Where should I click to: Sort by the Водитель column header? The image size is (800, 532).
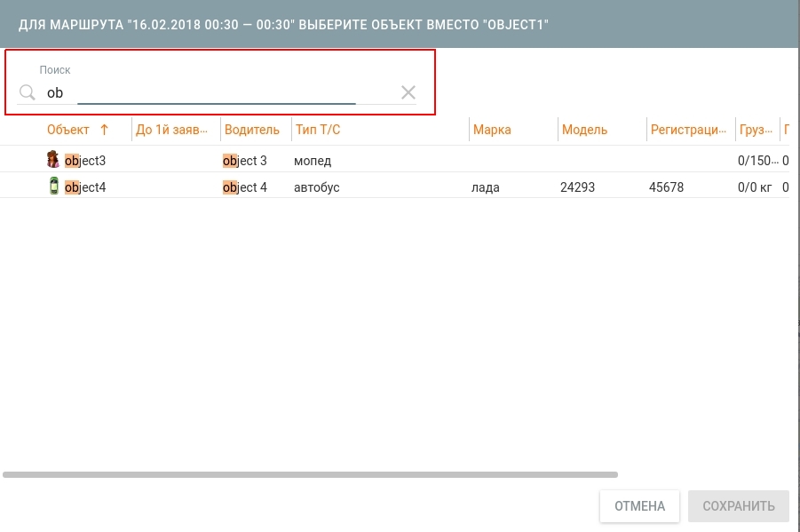tap(251, 130)
